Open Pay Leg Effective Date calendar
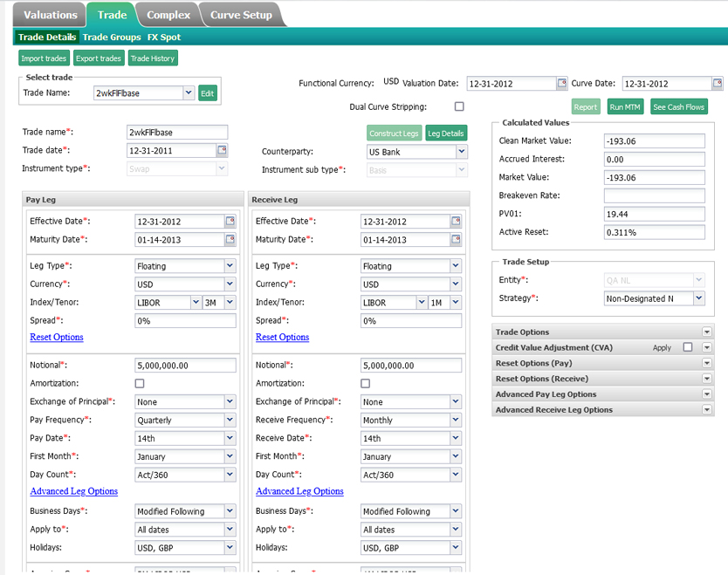 tap(230, 222)
